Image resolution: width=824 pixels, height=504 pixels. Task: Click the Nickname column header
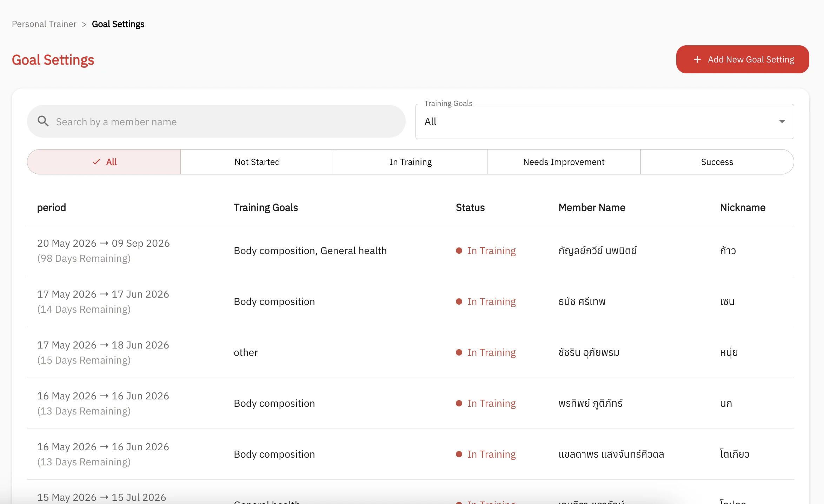point(743,207)
